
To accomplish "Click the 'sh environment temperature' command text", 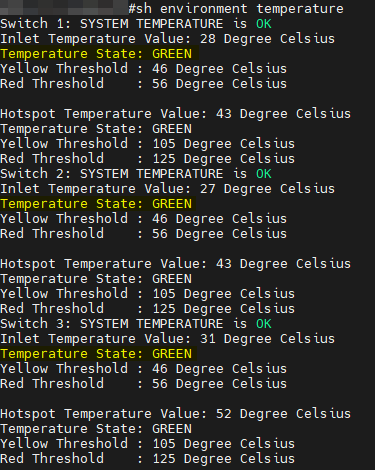I will [x=240, y=9].
